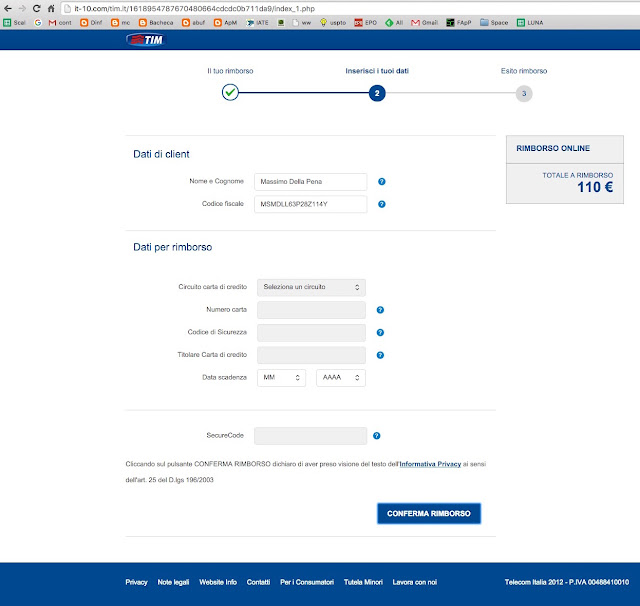This screenshot has width=640, height=606.
Task: Click the CONFERMA RIMBORSO button
Action: [429, 514]
